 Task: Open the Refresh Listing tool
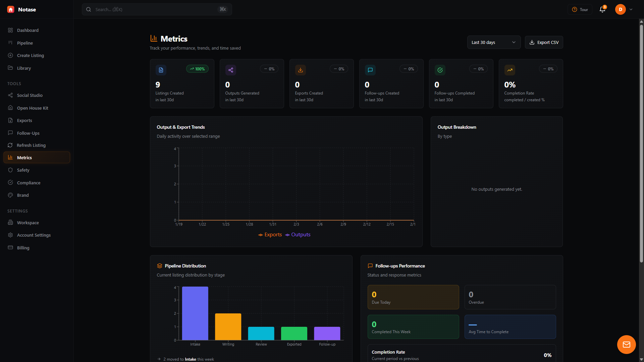coord(31,145)
